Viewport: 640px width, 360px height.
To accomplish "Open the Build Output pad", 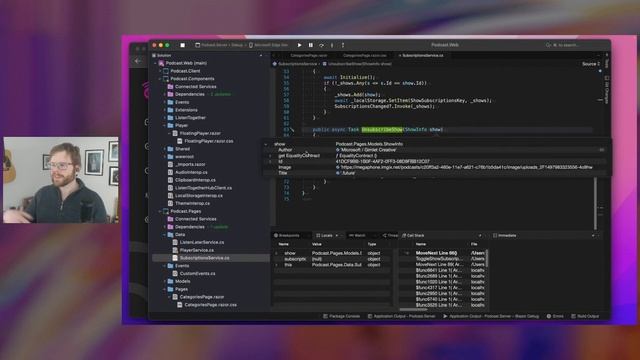I will (585, 316).
